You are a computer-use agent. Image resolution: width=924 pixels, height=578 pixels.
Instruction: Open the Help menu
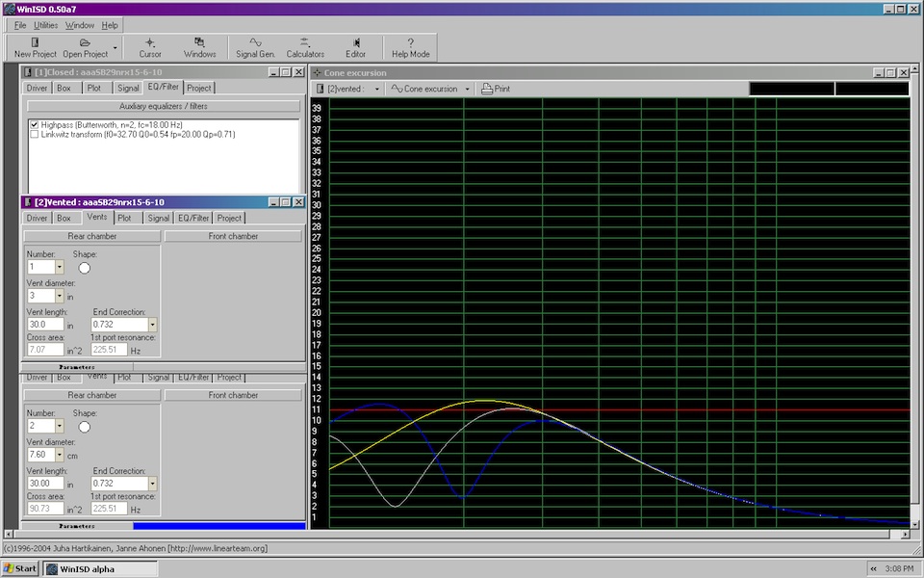point(110,25)
